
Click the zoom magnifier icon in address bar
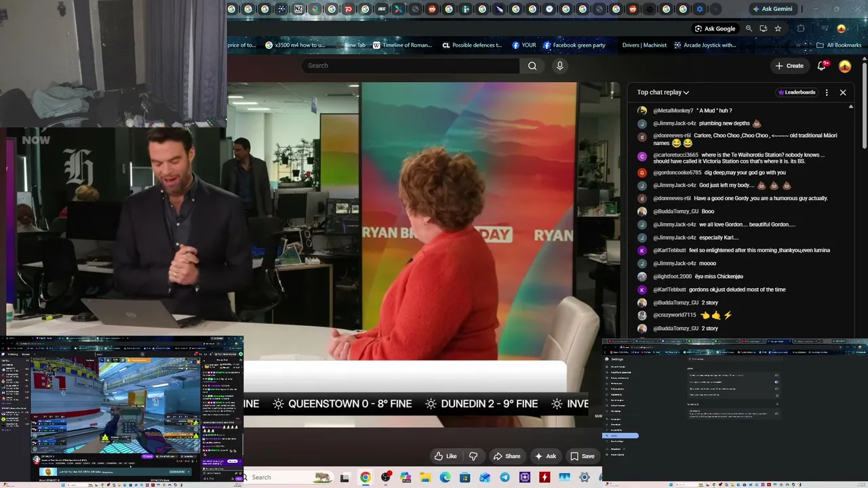(749, 28)
